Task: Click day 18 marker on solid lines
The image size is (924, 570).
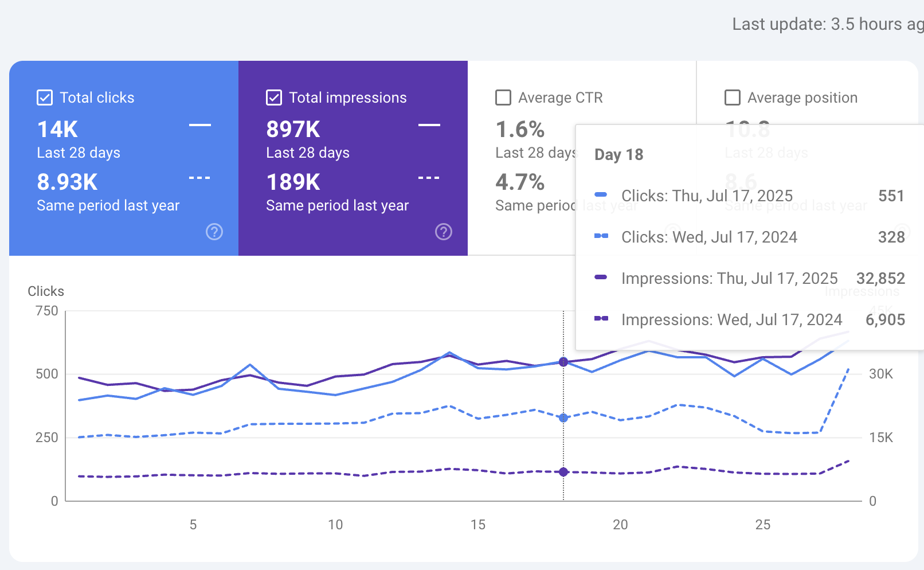Action: click(x=563, y=362)
